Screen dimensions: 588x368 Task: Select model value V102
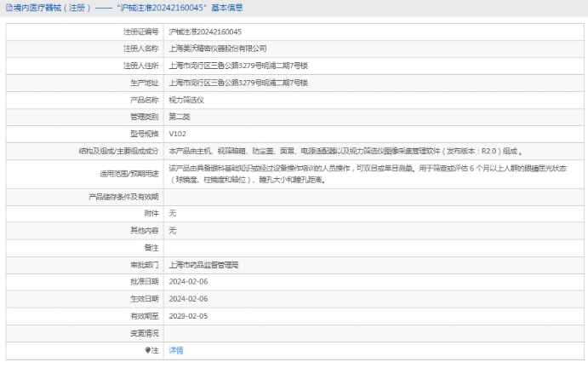177,134
